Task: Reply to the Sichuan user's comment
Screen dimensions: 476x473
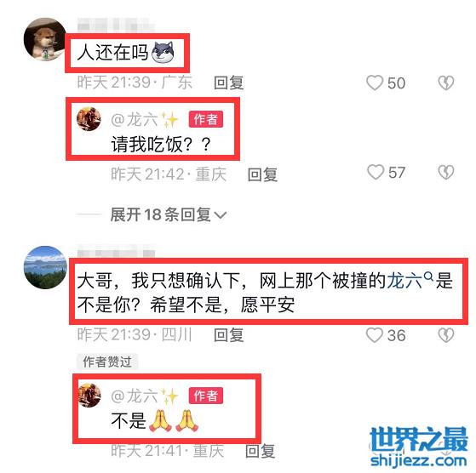Action: pyautogui.click(x=228, y=335)
